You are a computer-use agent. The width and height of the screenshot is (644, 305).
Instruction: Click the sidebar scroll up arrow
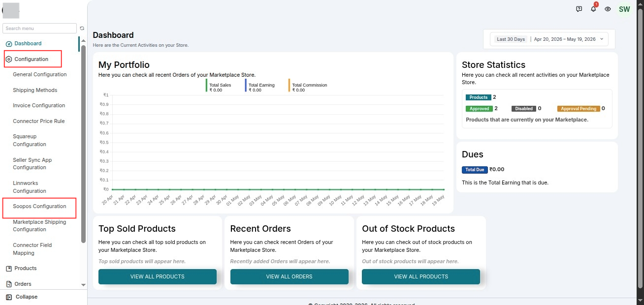[x=83, y=41]
